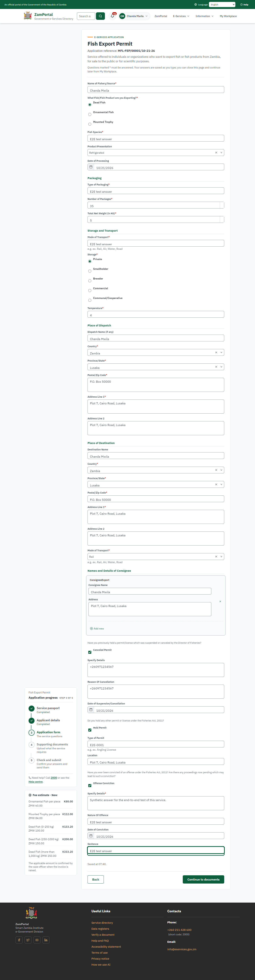Expand the Information menu
This screenshot has height=980, width=255.
coord(204,16)
